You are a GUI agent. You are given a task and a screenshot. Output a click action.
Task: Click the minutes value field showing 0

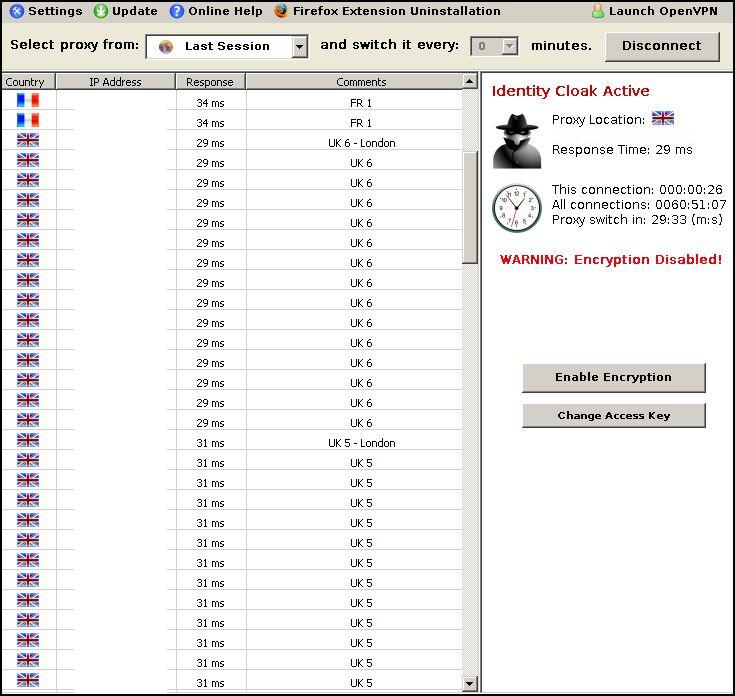click(487, 46)
